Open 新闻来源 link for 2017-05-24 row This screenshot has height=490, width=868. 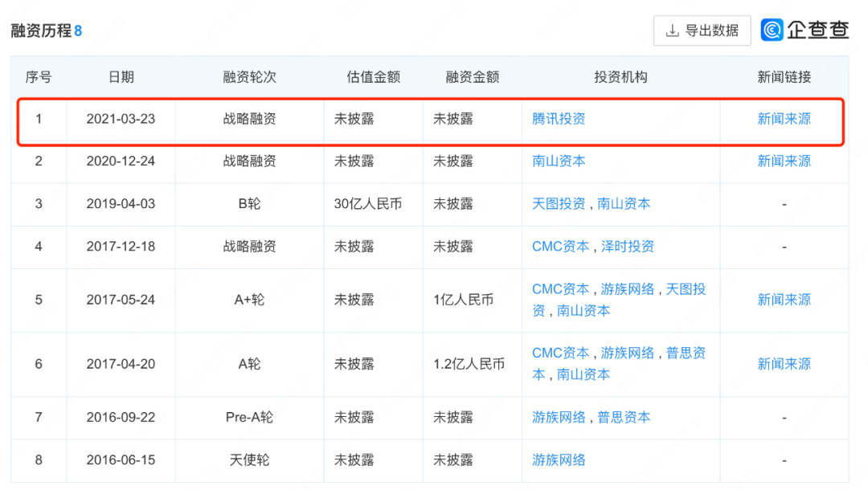784,300
